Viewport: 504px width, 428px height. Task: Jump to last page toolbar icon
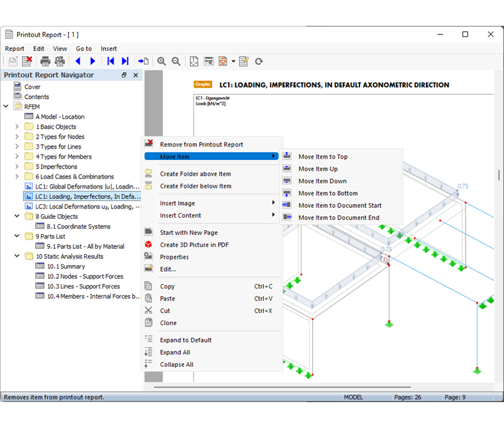(x=125, y=61)
